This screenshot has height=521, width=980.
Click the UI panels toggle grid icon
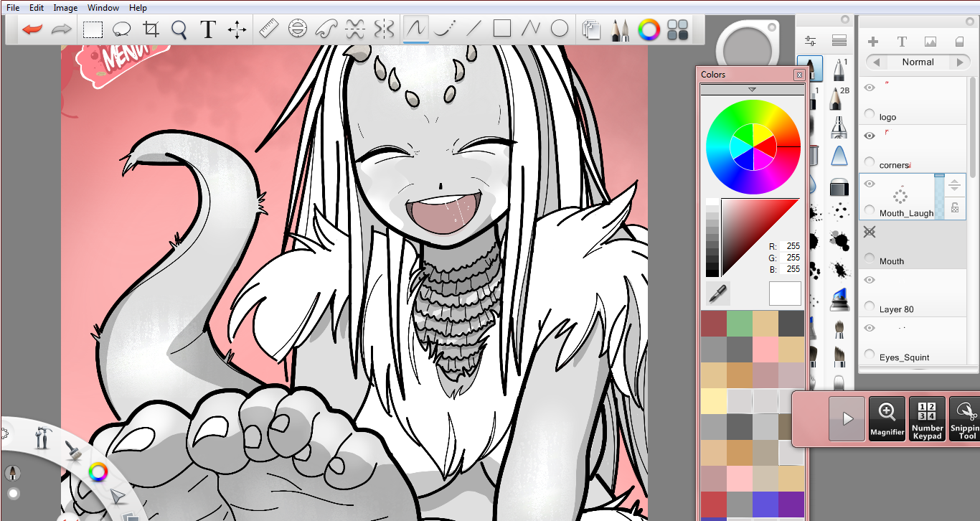(x=678, y=29)
